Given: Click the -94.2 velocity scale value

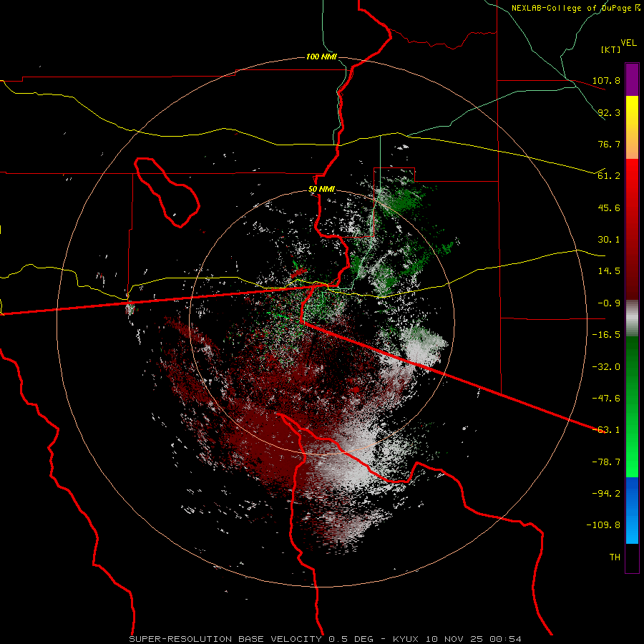Looking at the screenshot, I should point(606,494).
